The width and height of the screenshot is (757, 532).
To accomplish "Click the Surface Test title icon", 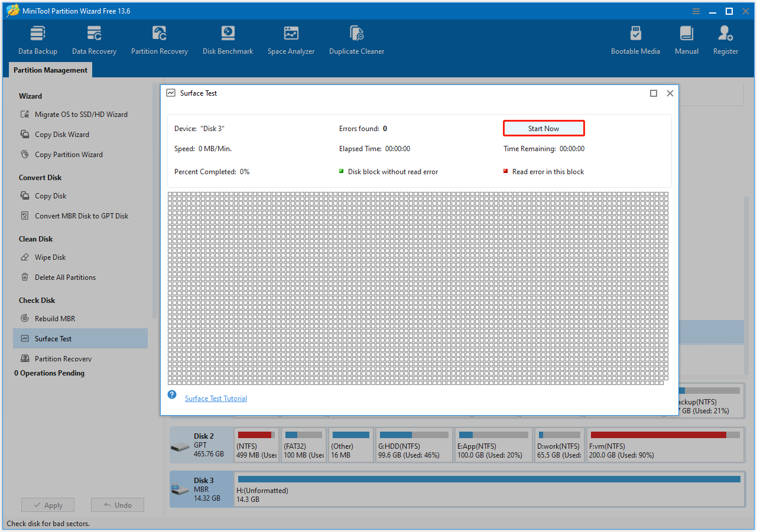I will pyautogui.click(x=171, y=93).
